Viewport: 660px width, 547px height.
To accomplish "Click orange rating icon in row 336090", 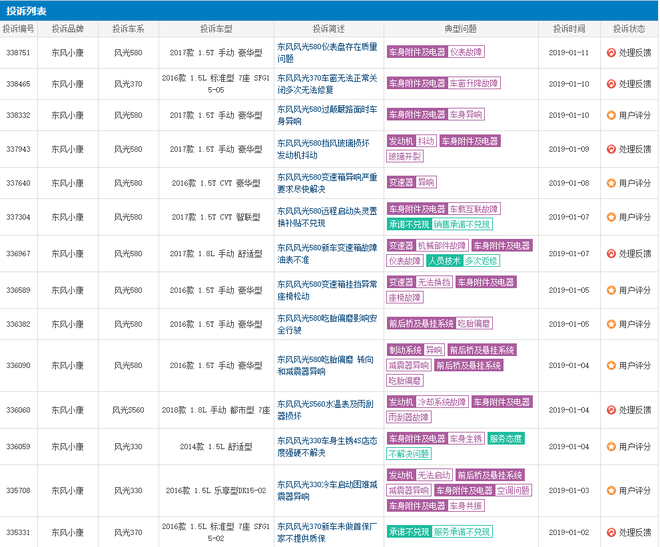I will click(611, 365).
